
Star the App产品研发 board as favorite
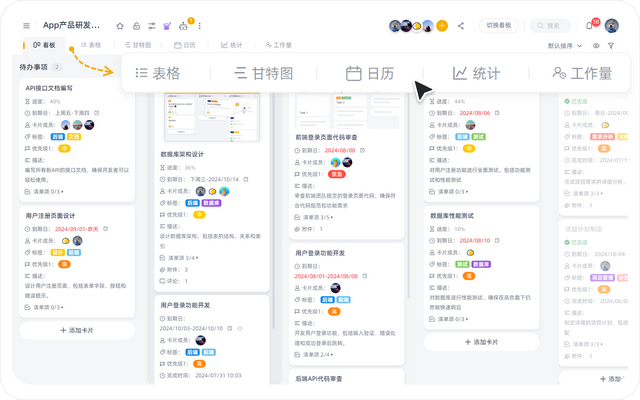click(x=120, y=26)
